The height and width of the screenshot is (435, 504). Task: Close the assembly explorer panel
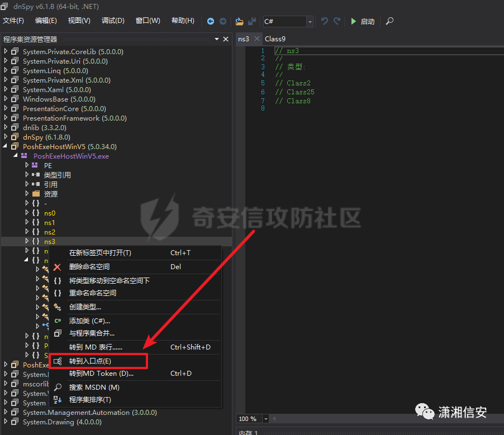pyautogui.click(x=226, y=39)
